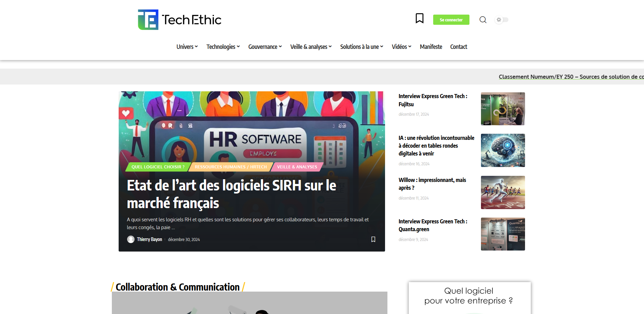
Task: Open saved bookmarks icon in header
Action: point(420,18)
